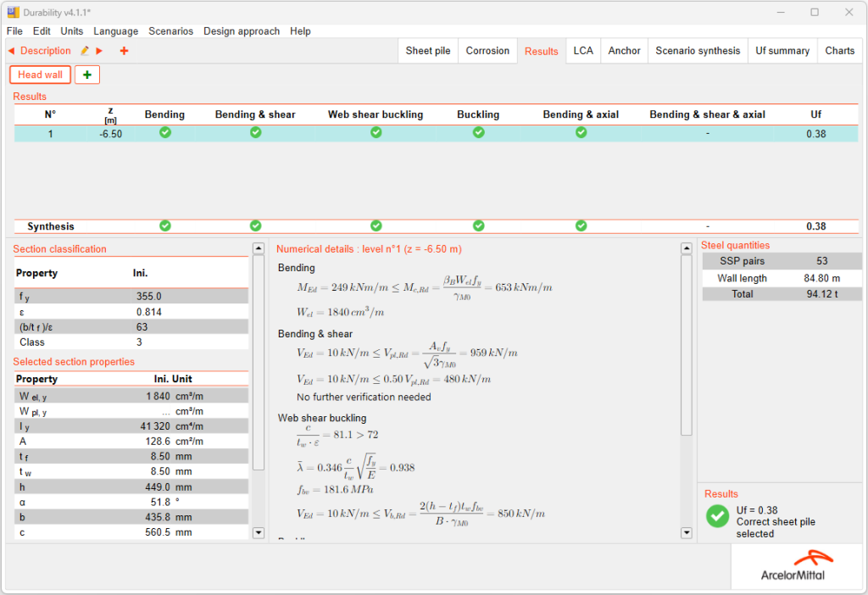The image size is (868, 595).
Task: Click 'Correct sheet pile selected' message
Action: point(776,528)
